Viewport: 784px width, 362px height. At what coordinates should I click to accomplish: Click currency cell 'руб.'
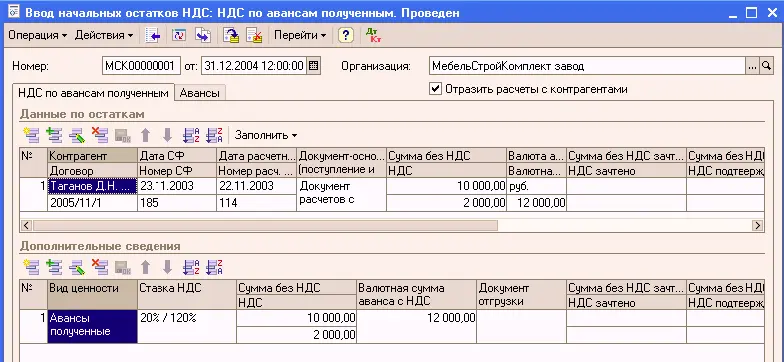536,186
